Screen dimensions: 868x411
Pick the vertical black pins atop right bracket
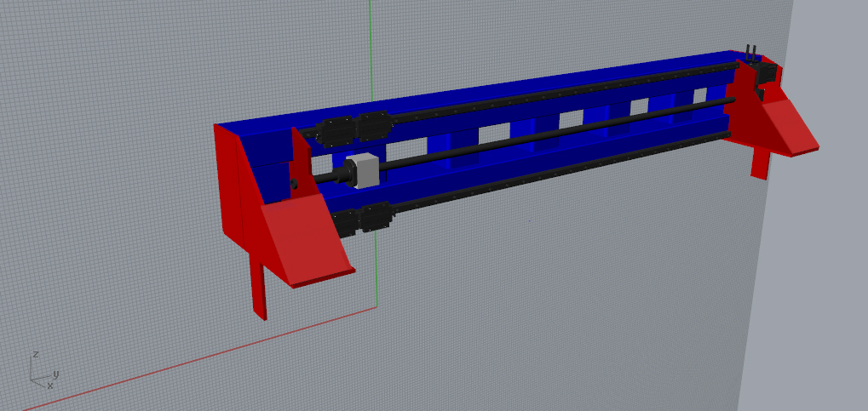pos(750,53)
